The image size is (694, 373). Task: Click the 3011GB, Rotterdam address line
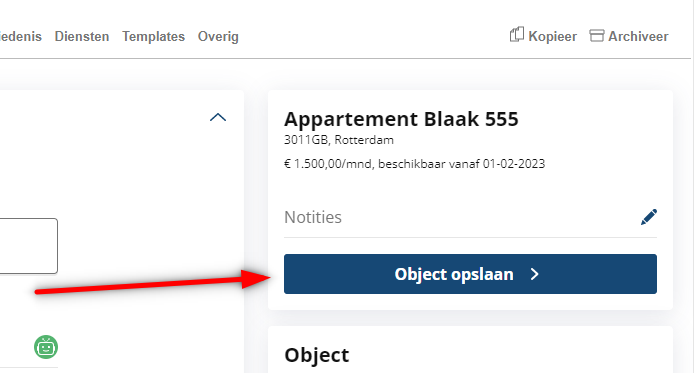pos(339,140)
